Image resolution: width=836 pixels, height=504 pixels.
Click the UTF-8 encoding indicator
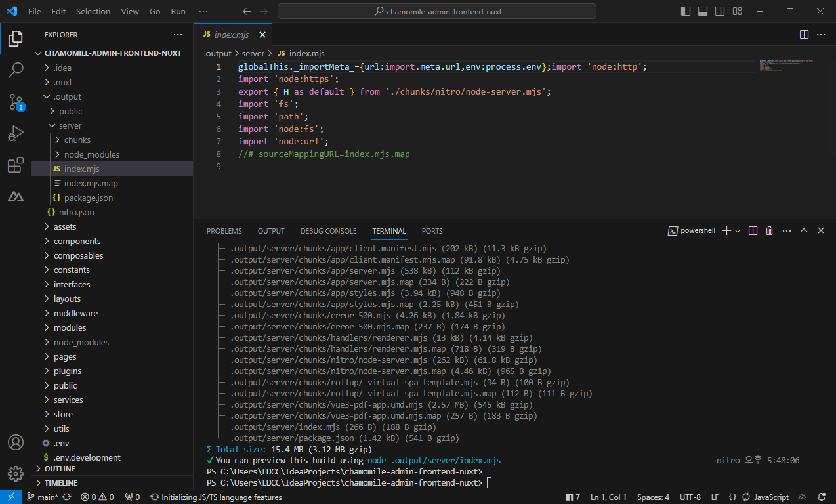(x=690, y=497)
